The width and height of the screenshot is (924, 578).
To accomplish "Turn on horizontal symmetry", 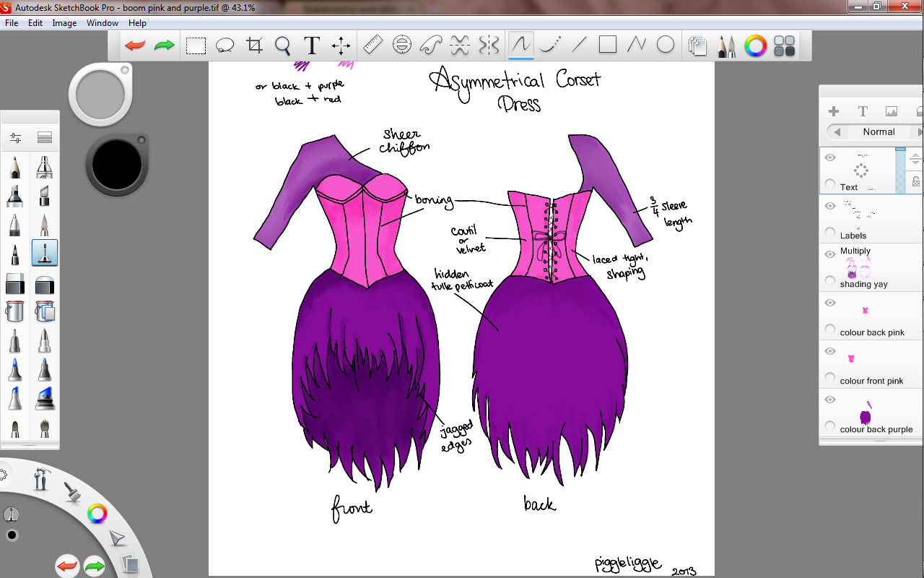I will [x=460, y=46].
